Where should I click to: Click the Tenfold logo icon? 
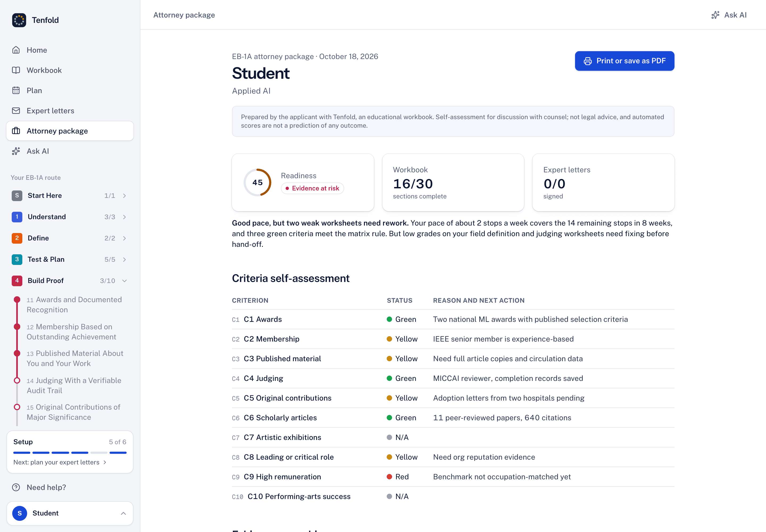pos(19,20)
